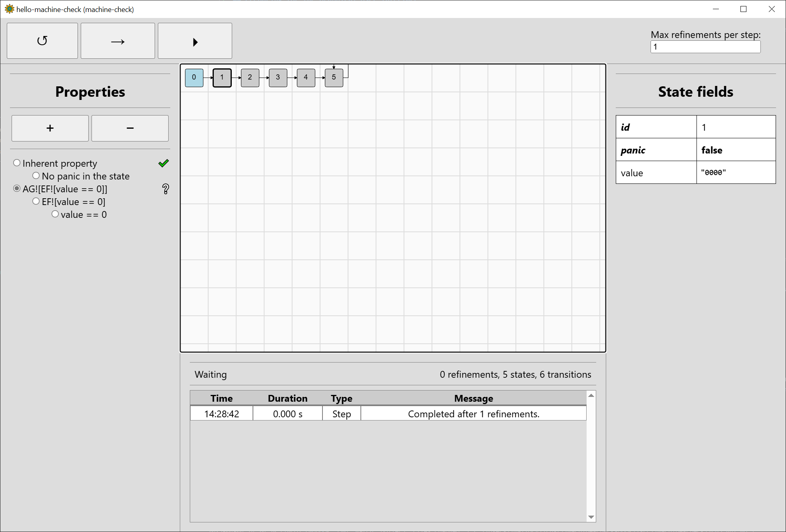The width and height of the screenshot is (786, 532).
Task: Select state node 0 in graph
Action: (x=194, y=78)
